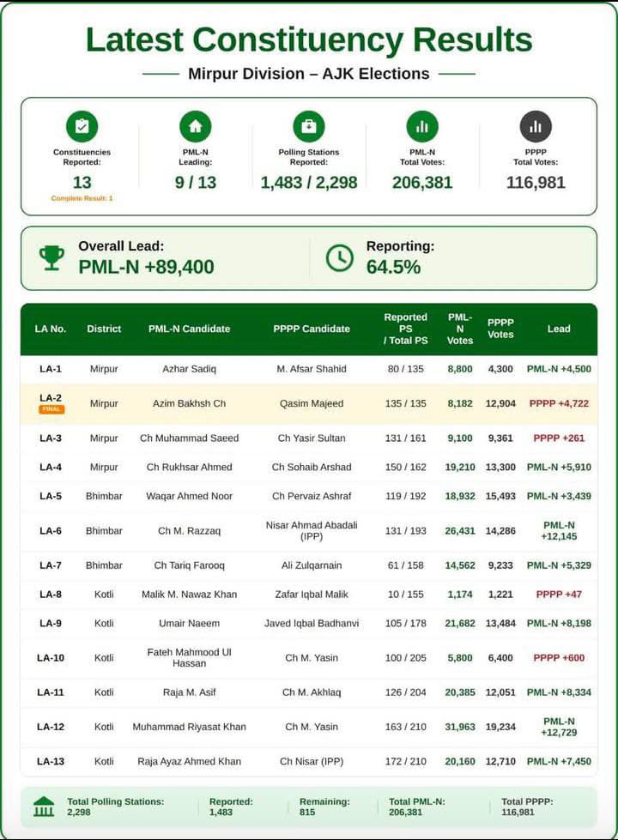Click Ch Nisar (IPP) candidate

pyautogui.click(x=312, y=761)
